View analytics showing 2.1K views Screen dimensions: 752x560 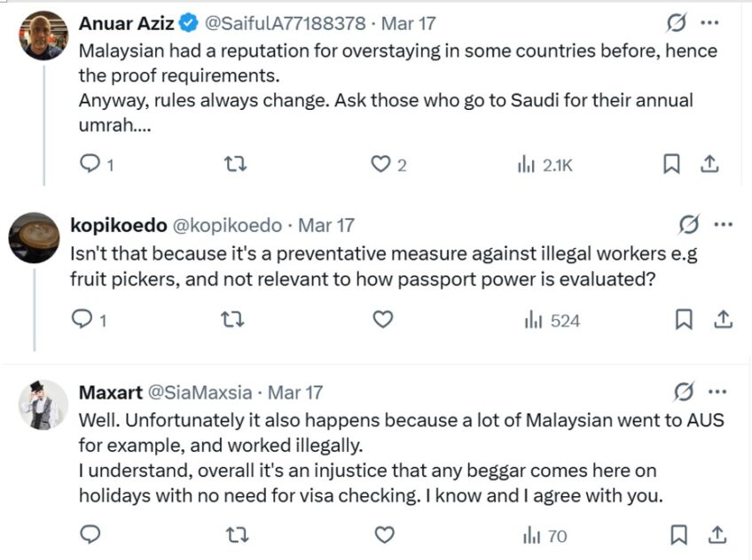544,164
